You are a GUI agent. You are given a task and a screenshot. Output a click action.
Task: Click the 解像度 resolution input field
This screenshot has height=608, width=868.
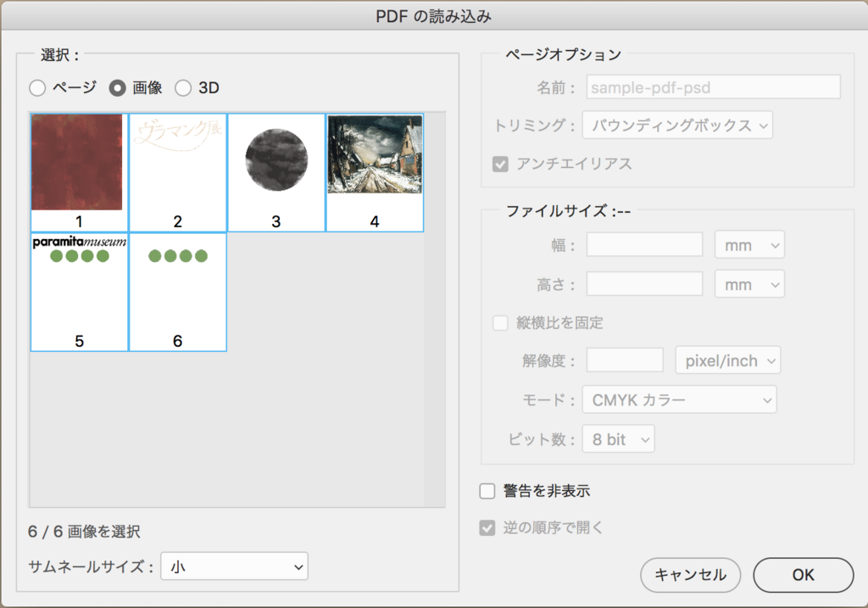click(625, 360)
